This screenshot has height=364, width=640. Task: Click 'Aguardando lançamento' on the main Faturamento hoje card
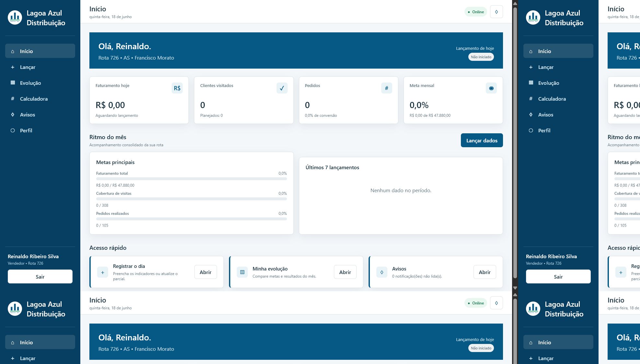(x=117, y=116)
